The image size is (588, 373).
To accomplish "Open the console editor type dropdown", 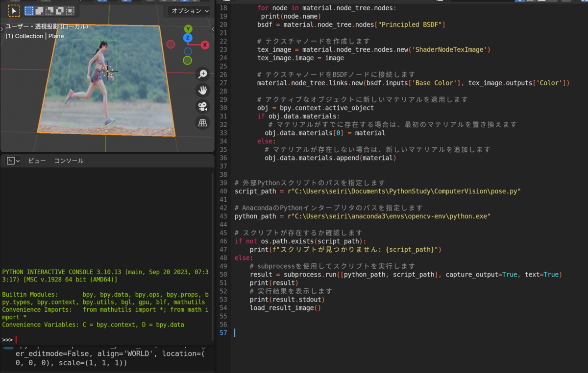I will pos(13,161).
